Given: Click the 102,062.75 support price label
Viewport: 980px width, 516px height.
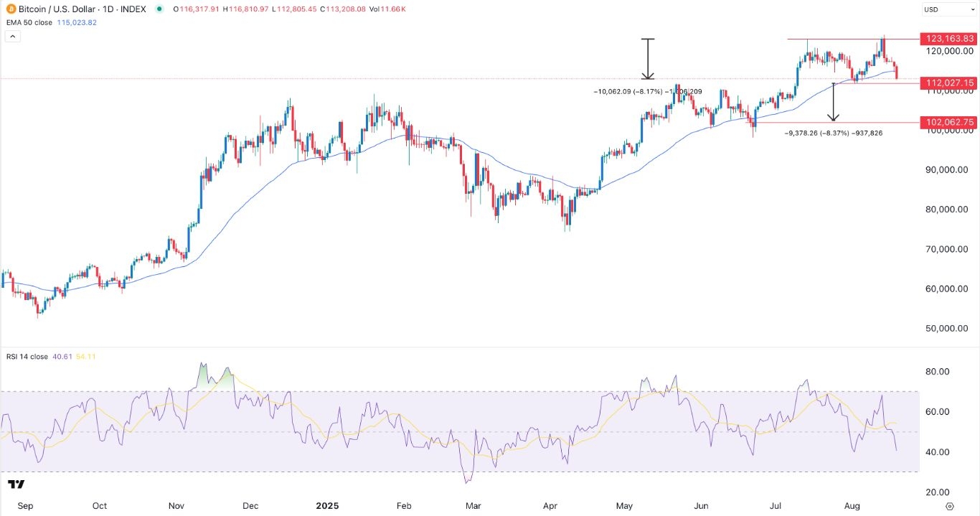Looking at the screenshot, I should point(950,123).
